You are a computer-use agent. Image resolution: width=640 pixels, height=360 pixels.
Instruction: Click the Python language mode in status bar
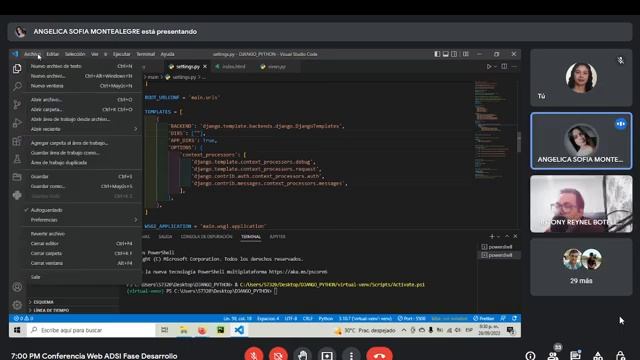coord(325,318)
